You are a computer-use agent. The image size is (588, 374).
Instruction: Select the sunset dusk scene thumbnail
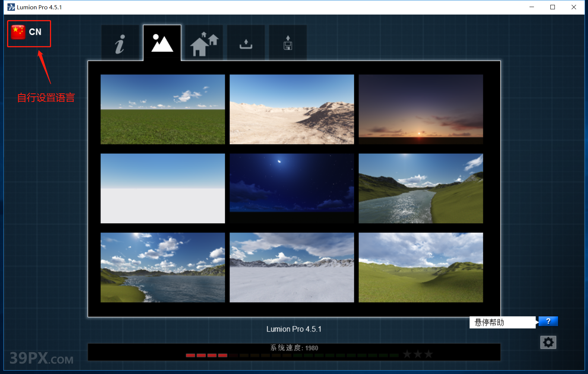coord(420,109)
